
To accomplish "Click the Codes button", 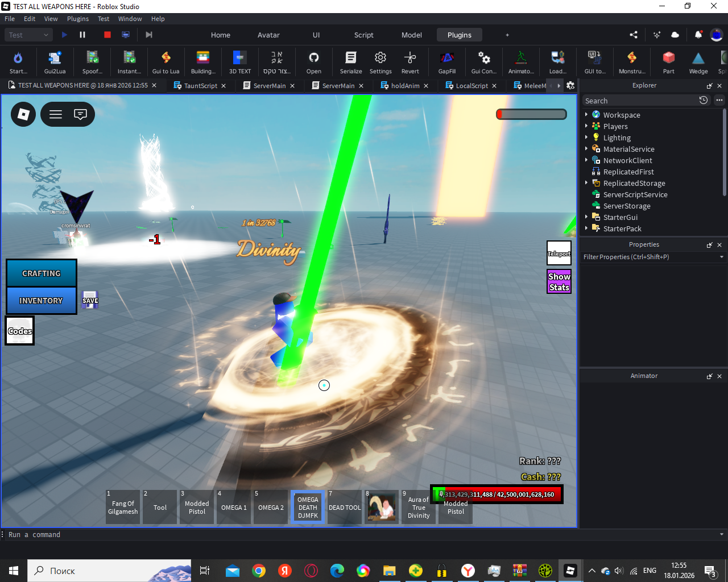I will (x=20, y=331).
